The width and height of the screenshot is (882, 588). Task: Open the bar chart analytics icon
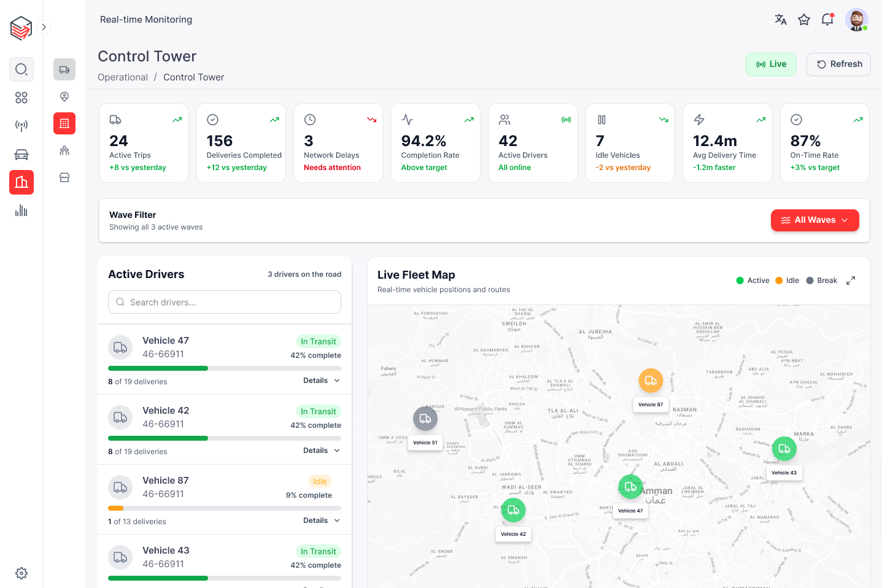point(21,211)
